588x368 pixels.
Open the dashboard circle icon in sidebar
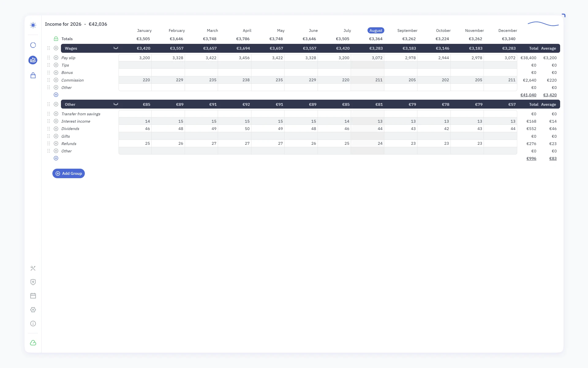(x=33, y=45)
